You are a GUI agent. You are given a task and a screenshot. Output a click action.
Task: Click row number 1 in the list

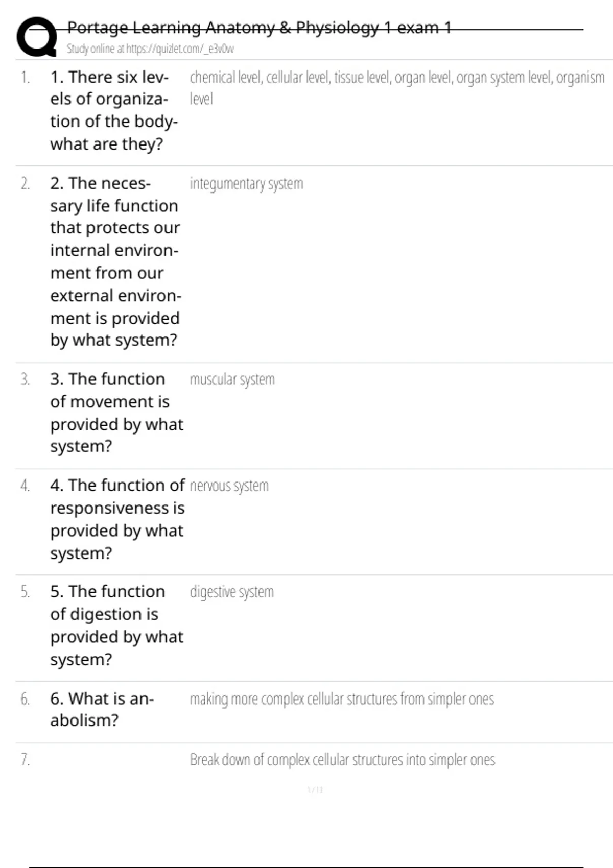tap(25, 78)
